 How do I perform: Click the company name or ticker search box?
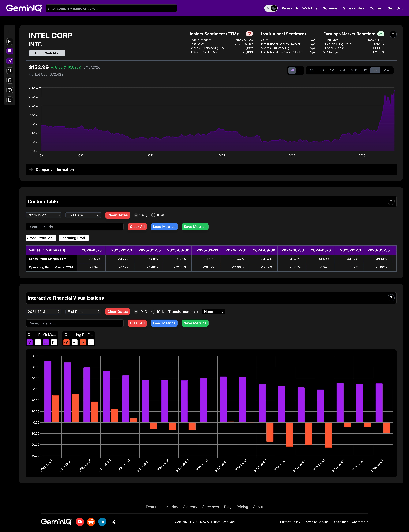coord(112,8)
